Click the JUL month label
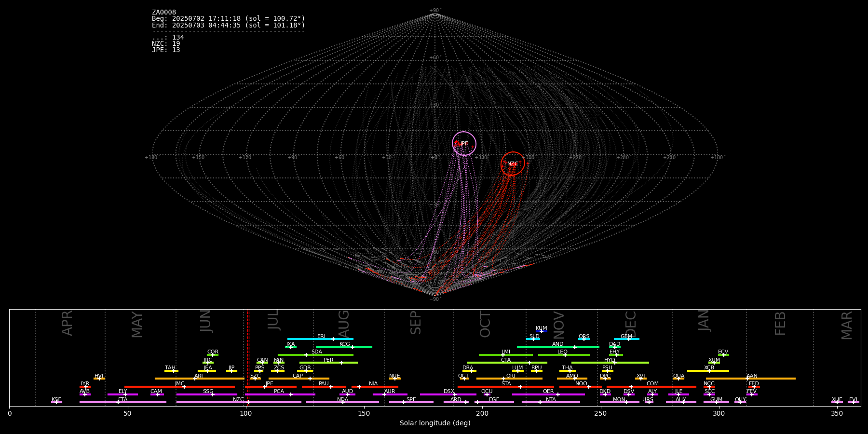This screenshot has height=434, width=868. coord(273,320)
